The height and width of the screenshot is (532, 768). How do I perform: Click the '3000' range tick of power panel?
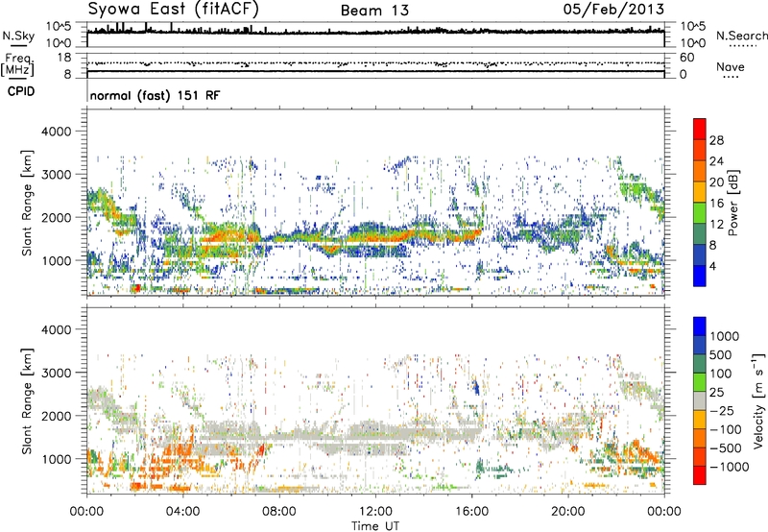[x=56, y=175]
